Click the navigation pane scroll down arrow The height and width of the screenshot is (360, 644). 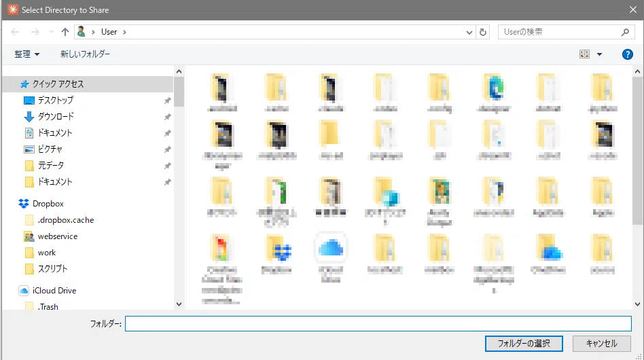(x=179, y=304)
